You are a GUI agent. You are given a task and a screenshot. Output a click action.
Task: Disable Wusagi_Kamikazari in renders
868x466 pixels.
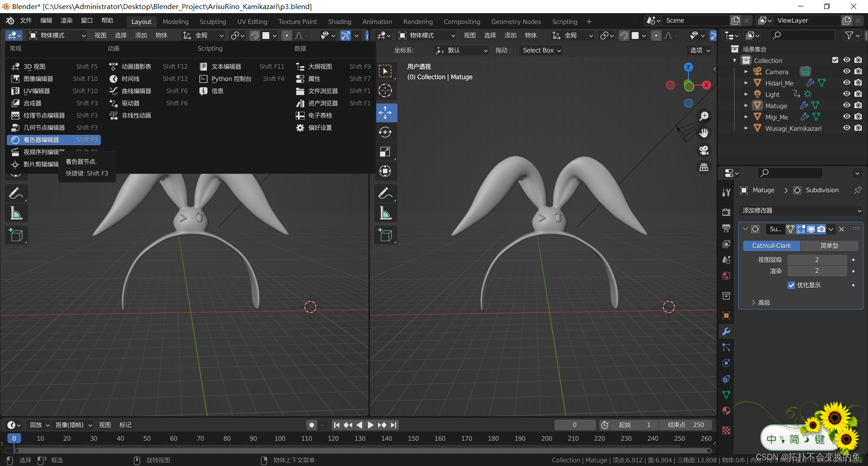(858, 128)
